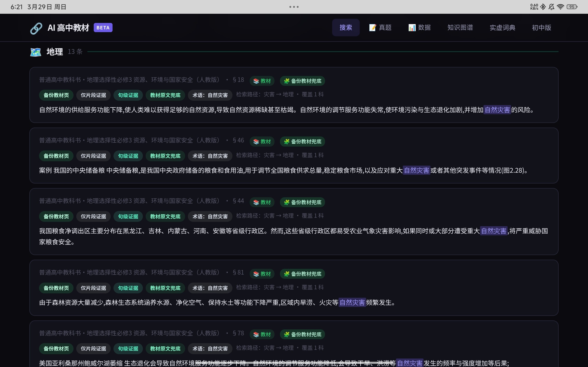Open the 实虚词典 page
Viewport: 588px width, 367px height.
click(502, 28)
